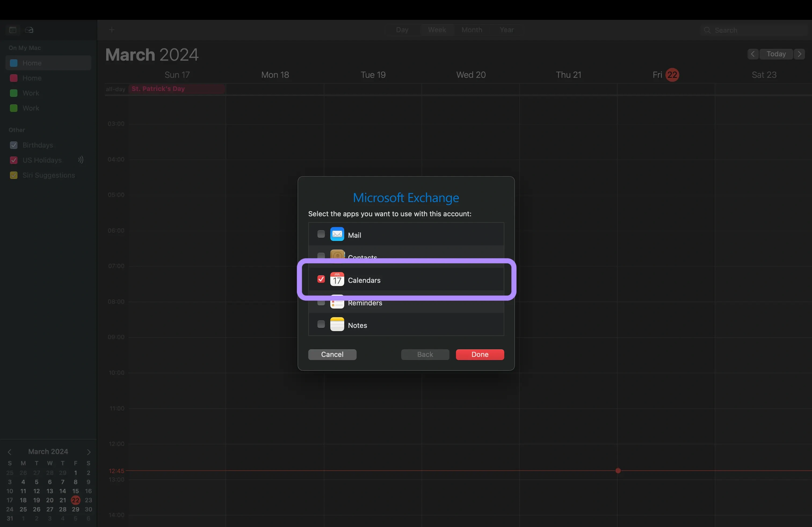Click the US Holidays broadcast icon
This screenshot has width=812, height=527.
[x=81, y=160]
